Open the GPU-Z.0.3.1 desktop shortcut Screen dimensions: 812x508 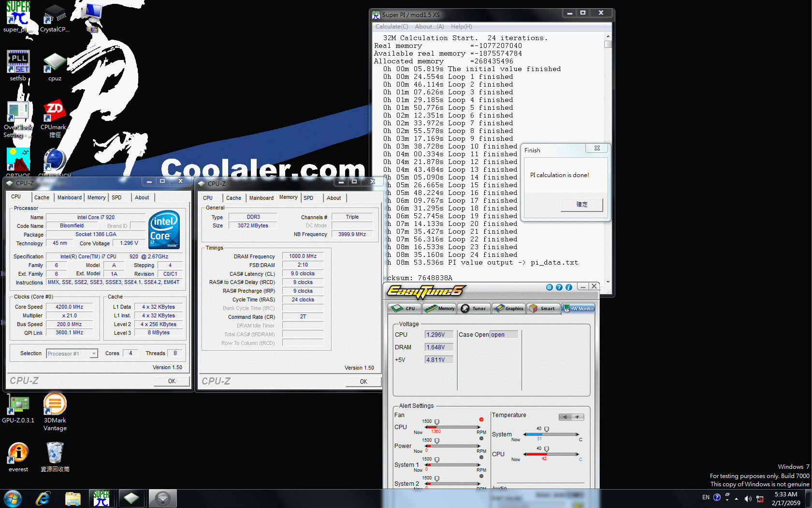click(x=18, y=409)
